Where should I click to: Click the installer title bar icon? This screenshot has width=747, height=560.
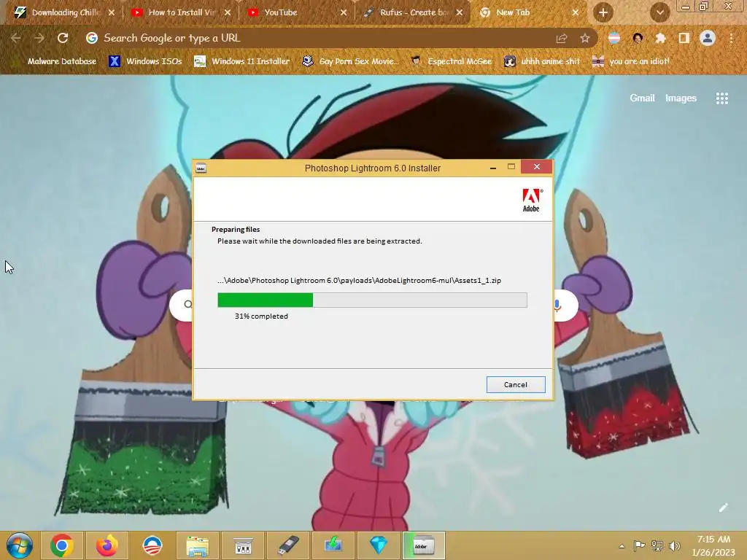point(201,168)
